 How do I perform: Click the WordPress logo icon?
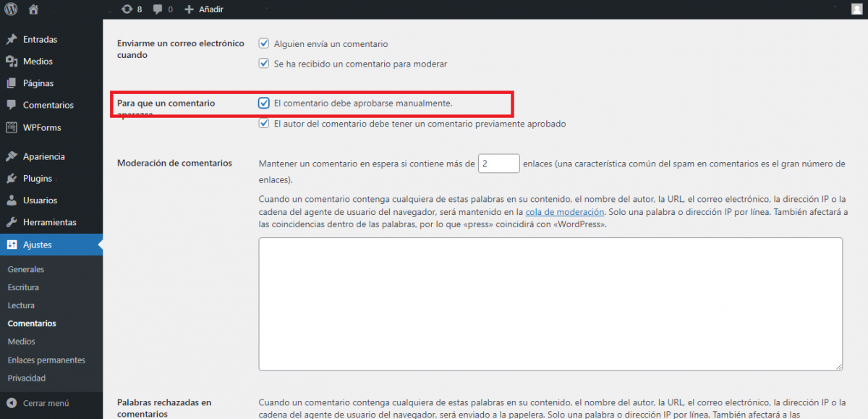click(x=12, y=9)
